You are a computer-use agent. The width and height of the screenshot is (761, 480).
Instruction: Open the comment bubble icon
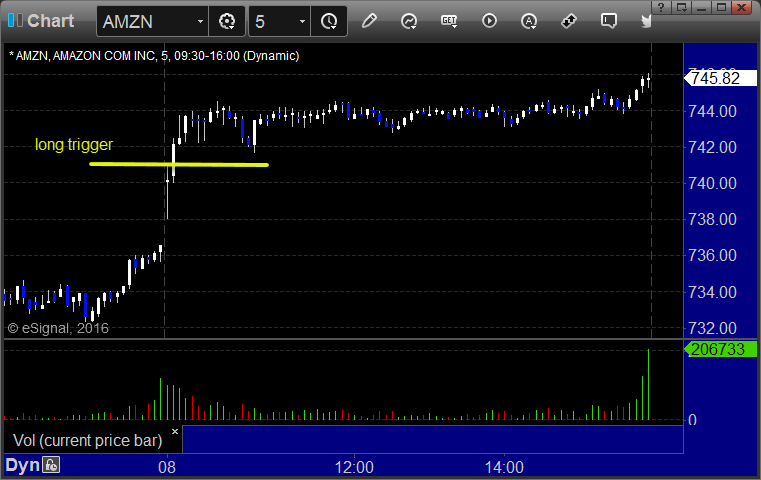tap(609, 21)
